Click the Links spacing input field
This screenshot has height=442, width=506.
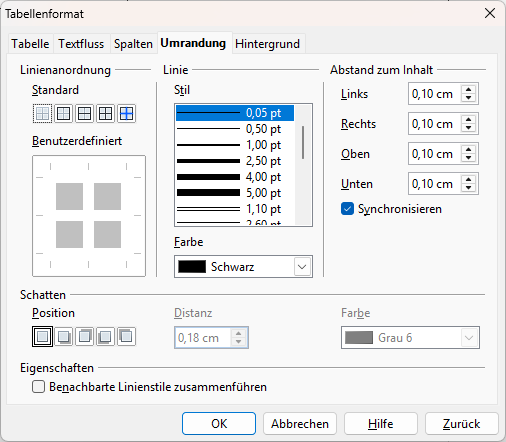click(x=435, y=94)
